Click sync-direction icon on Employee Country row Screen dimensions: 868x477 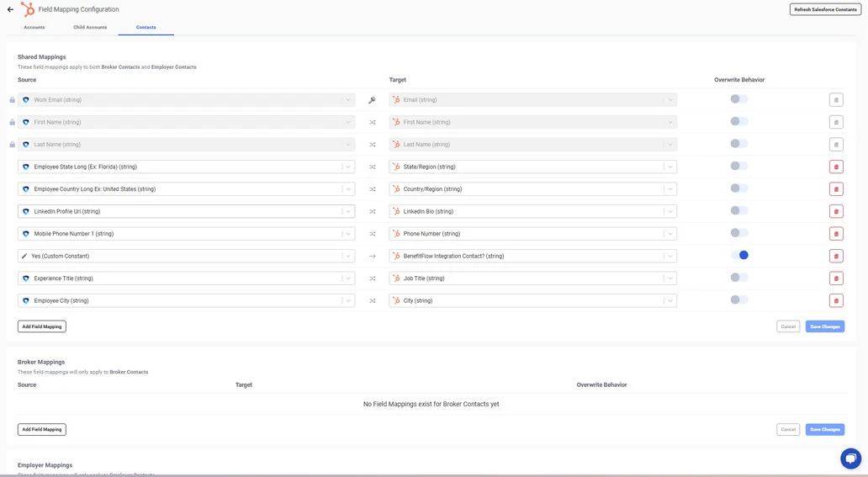(x=372, y=189)
